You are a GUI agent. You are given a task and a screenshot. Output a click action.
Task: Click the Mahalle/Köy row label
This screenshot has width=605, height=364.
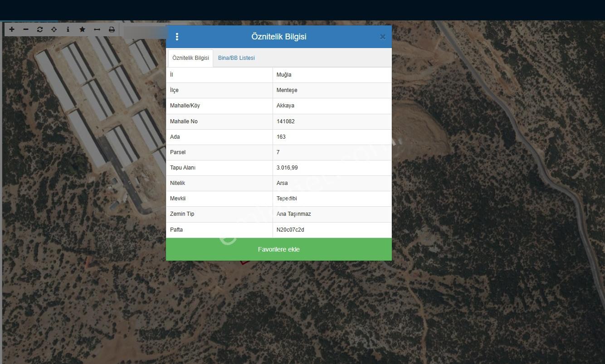[x=185, y=106]
